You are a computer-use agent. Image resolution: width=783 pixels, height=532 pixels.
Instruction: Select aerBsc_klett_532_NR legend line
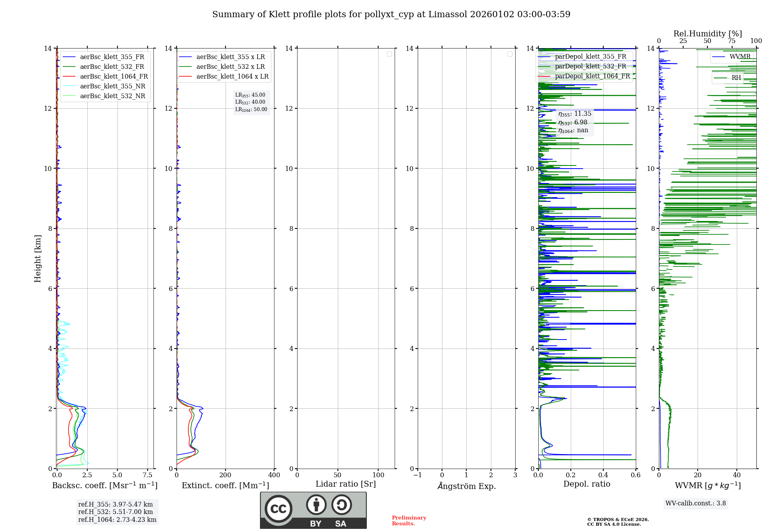pos(69,96)
